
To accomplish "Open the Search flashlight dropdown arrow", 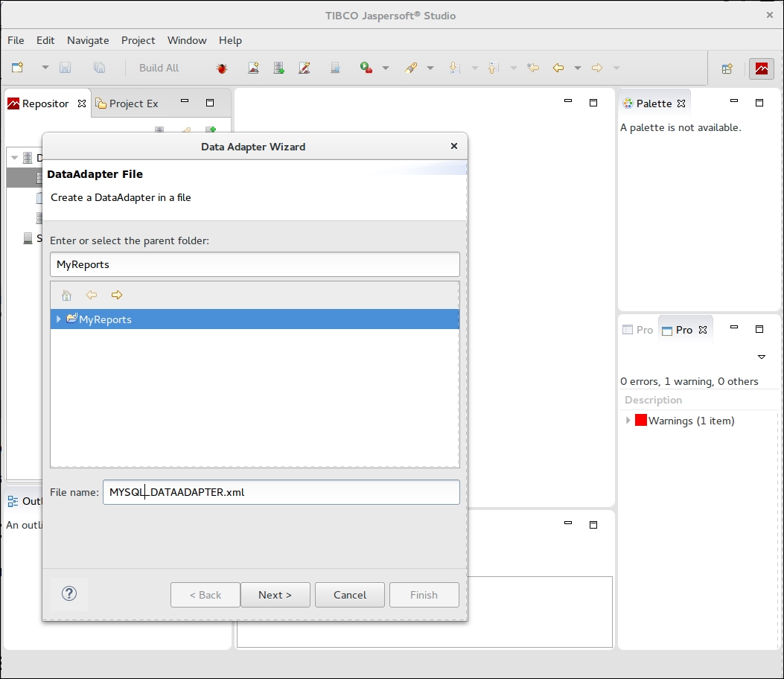I will (430, 68).
